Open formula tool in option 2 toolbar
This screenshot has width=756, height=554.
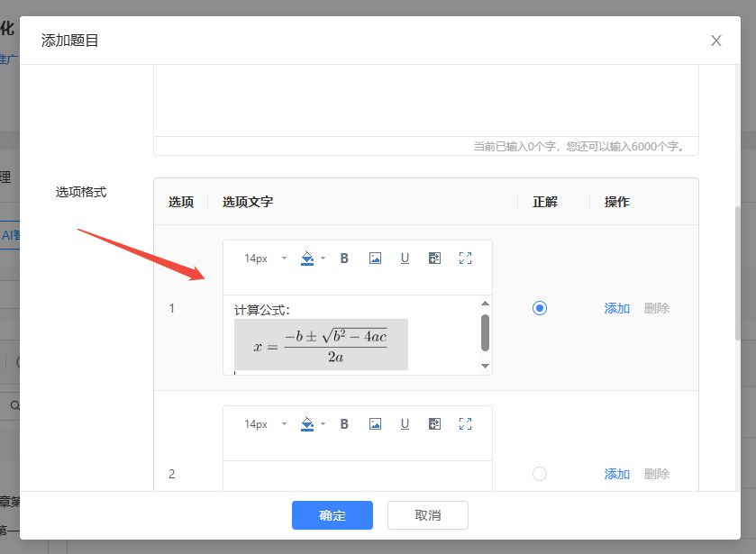(435, 424)
